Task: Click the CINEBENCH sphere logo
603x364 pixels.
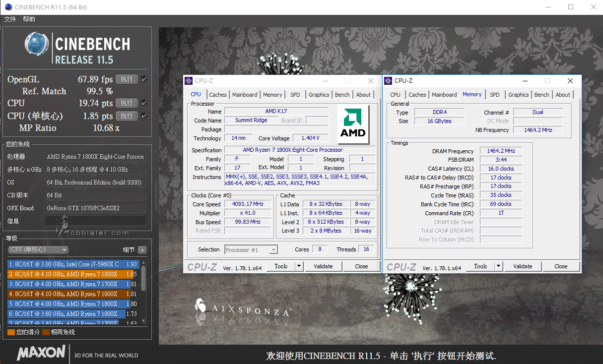Action: (x=37, y=44)
